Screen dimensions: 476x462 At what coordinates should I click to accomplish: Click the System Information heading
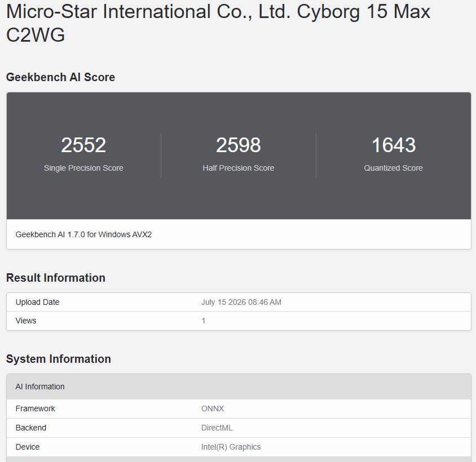(58, 359)
